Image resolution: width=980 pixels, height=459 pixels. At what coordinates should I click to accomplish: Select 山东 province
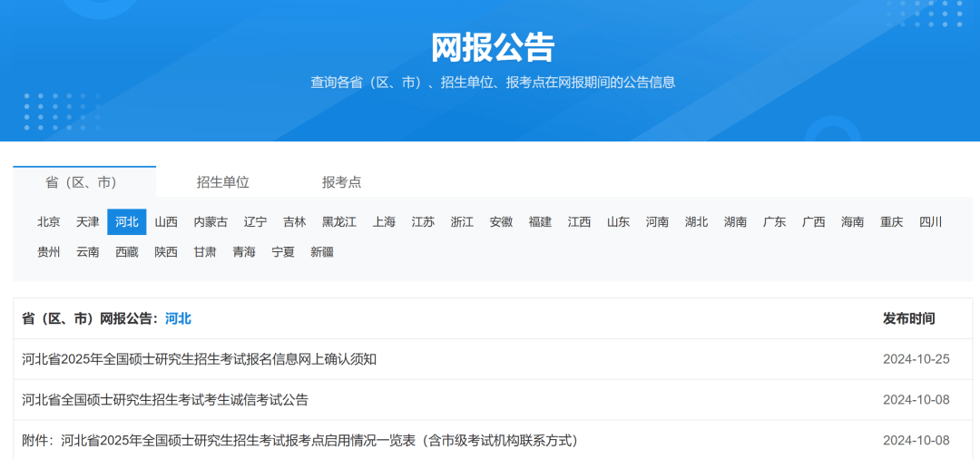618,221
